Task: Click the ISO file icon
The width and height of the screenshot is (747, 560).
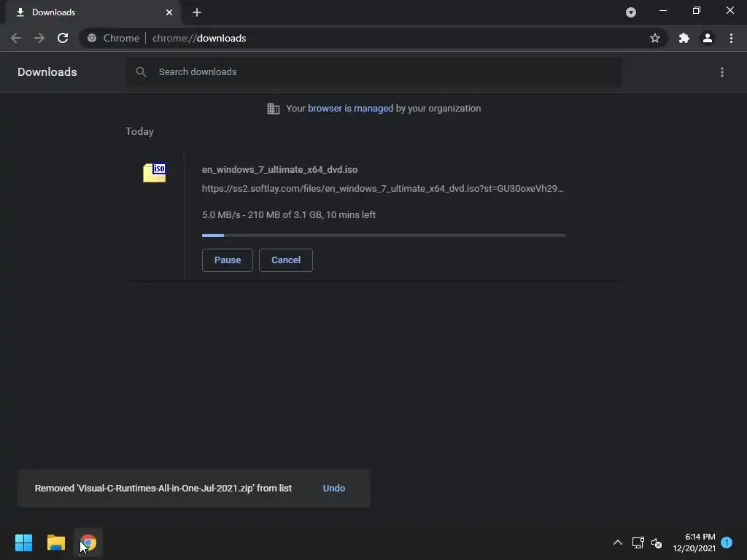Action: (155, 172)
